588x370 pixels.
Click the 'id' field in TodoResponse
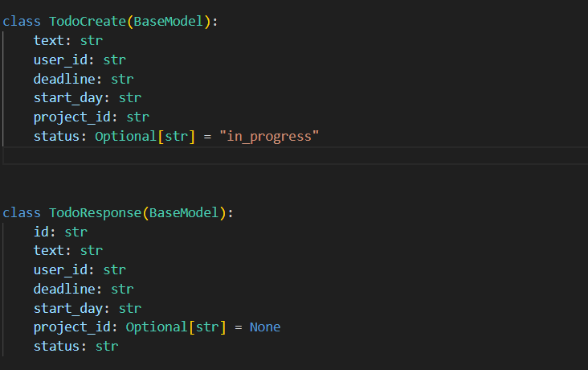tap(41, 232)
